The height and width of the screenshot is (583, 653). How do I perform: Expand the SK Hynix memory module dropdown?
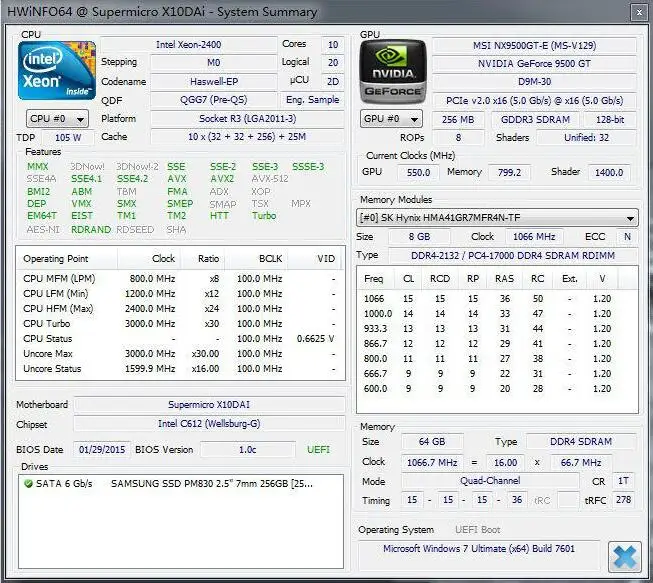tap(497, 218)
